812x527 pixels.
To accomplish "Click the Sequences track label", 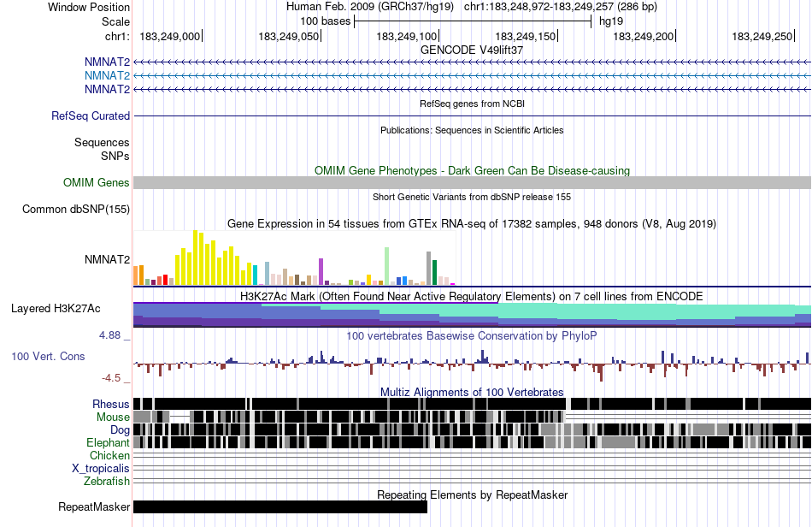I will point(102,142).
